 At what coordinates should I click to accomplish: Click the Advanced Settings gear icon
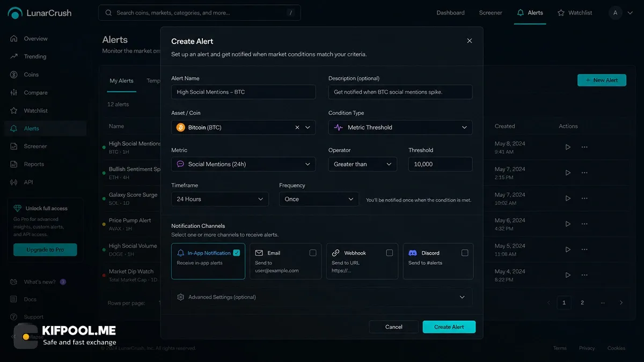click(181, 297)
